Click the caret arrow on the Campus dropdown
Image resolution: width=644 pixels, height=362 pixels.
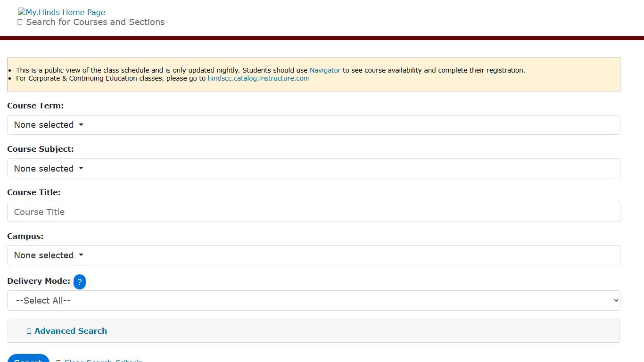pos(81,255)
